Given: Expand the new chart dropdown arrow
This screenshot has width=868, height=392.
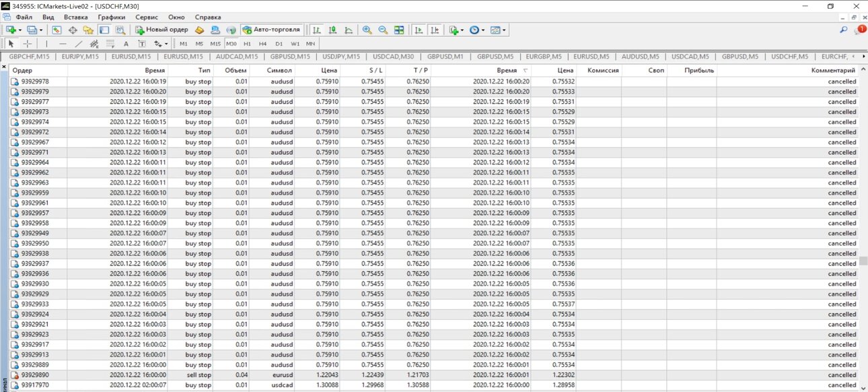Looking at the screenshot, I should coord(20,30).
